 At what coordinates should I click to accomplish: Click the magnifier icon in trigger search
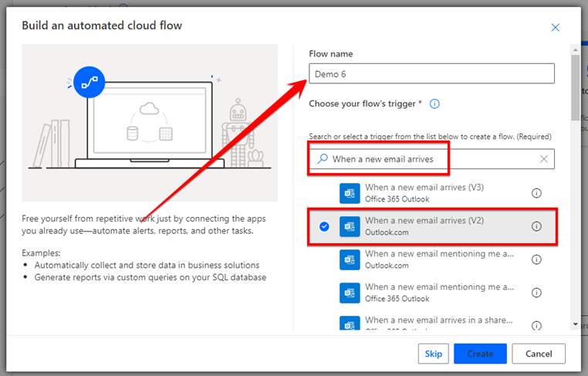[x=322, y=159]
